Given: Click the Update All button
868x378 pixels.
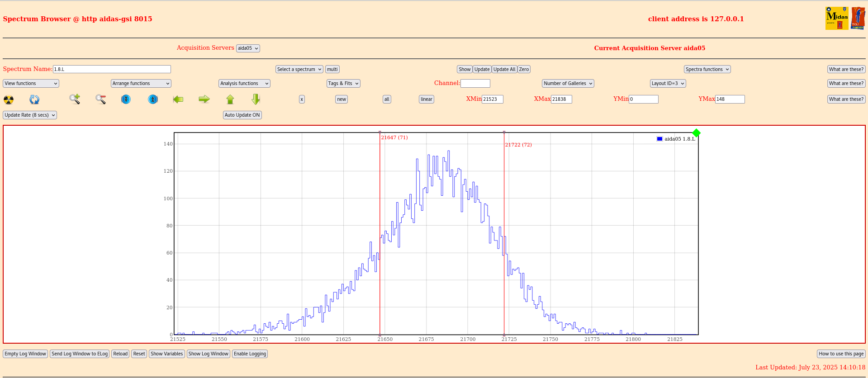Looking at the screenshot, I should [x=504, y=69].
